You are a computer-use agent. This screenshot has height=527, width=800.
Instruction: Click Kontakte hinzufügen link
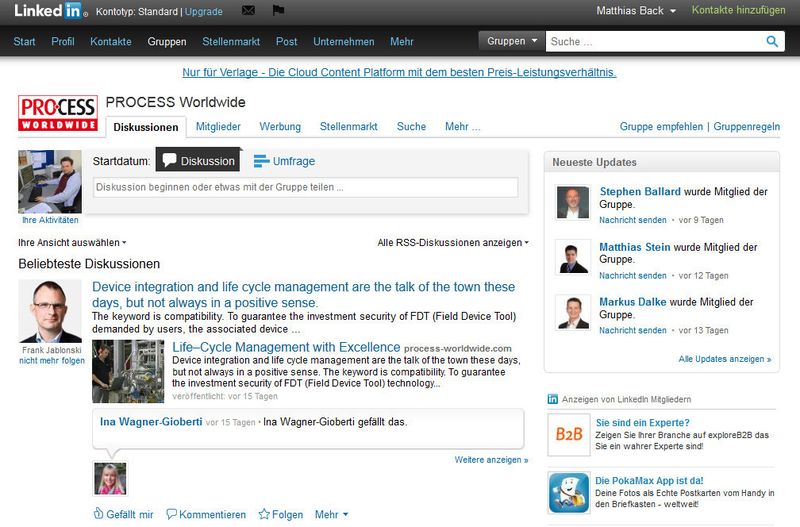(x=738, y=10)
